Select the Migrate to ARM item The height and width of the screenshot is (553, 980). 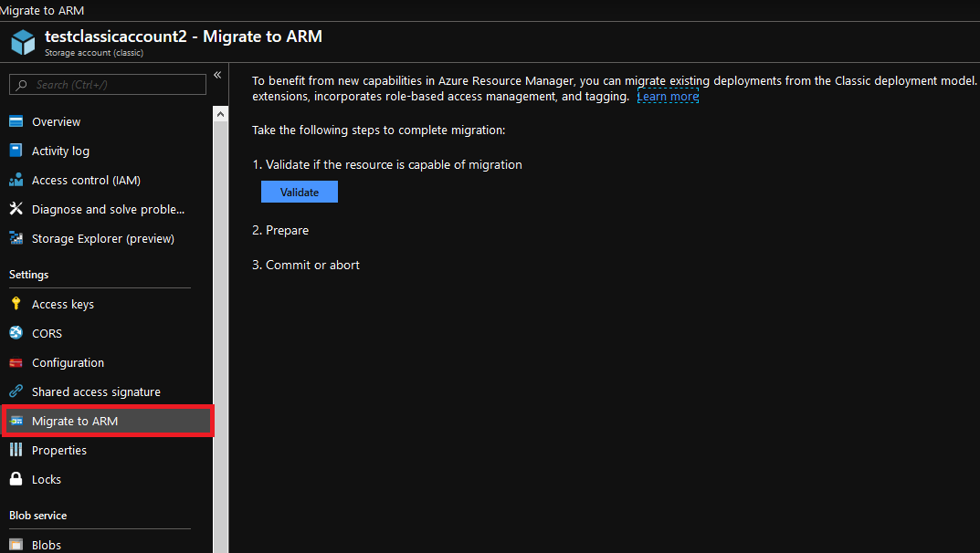pos(108,421)
